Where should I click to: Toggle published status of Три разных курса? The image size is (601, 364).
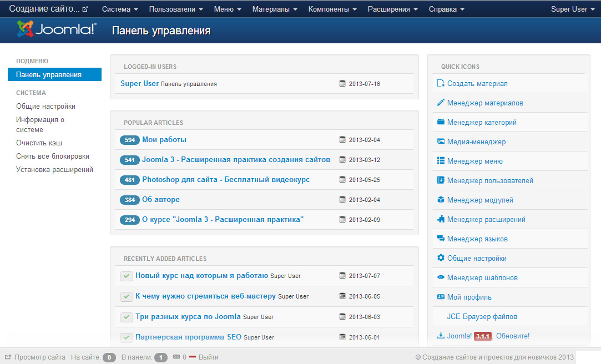(x=127, y=317)
